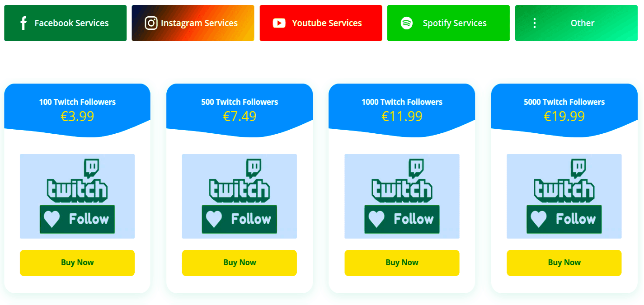Open Spotify Services
This screenshot has width=644, height=305.
point(448,23)
